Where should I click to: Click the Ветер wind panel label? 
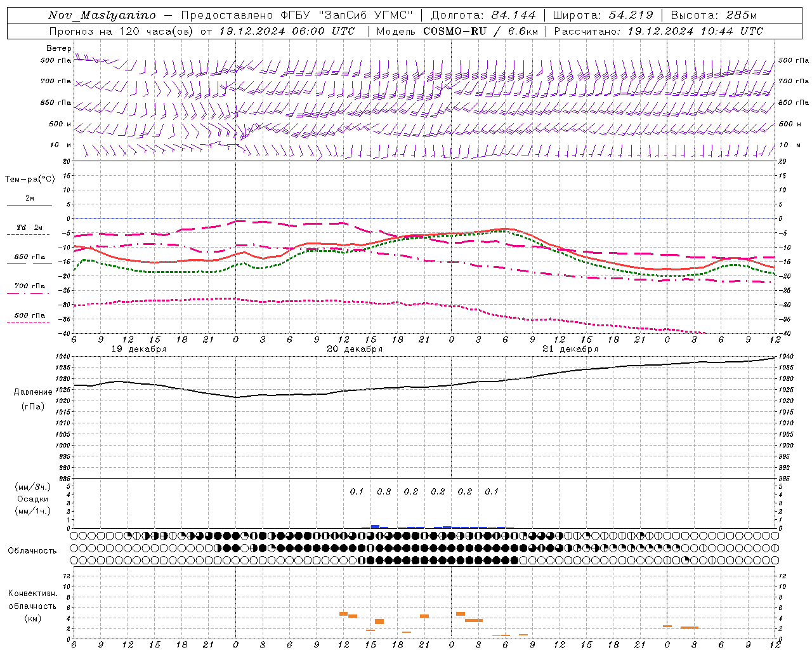tap(58, 48)
